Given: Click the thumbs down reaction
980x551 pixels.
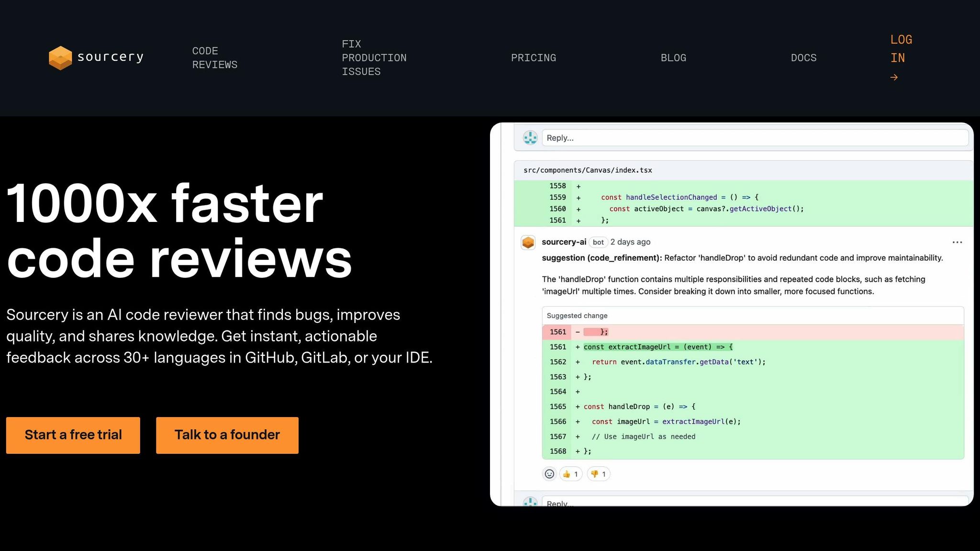Looking at the screenshot, I should (x=598, y=474).
